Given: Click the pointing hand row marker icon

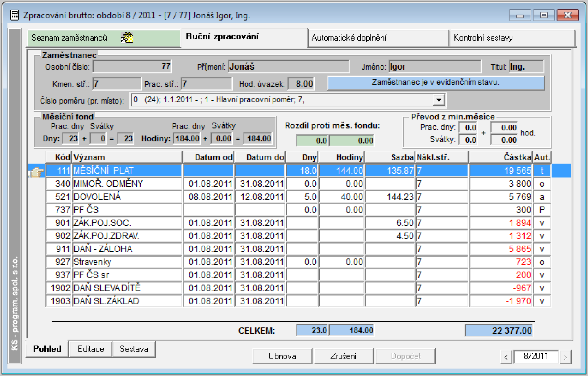Looking at the screenshot, I should [37, 171].
